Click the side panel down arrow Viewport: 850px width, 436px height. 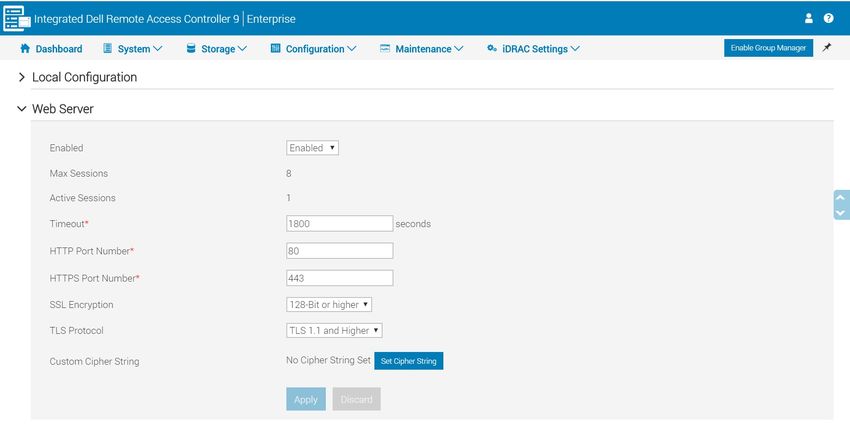[x=840, y=213]
